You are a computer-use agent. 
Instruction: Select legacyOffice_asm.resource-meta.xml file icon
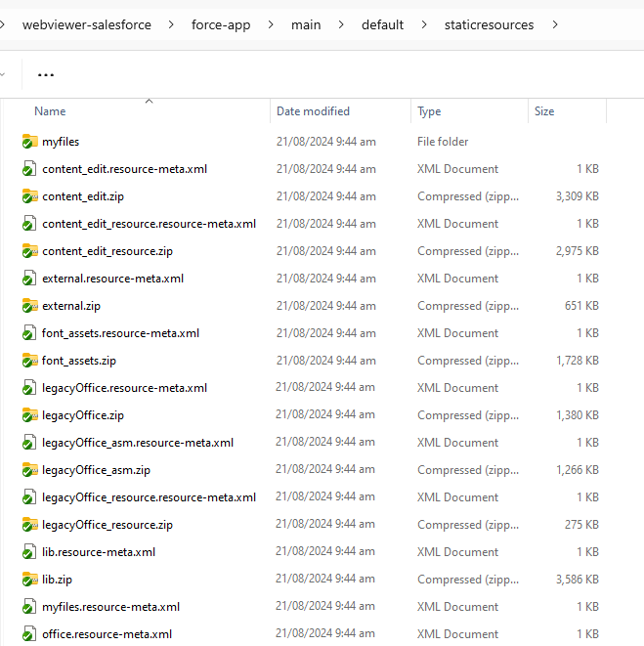(x=29, y=443)
